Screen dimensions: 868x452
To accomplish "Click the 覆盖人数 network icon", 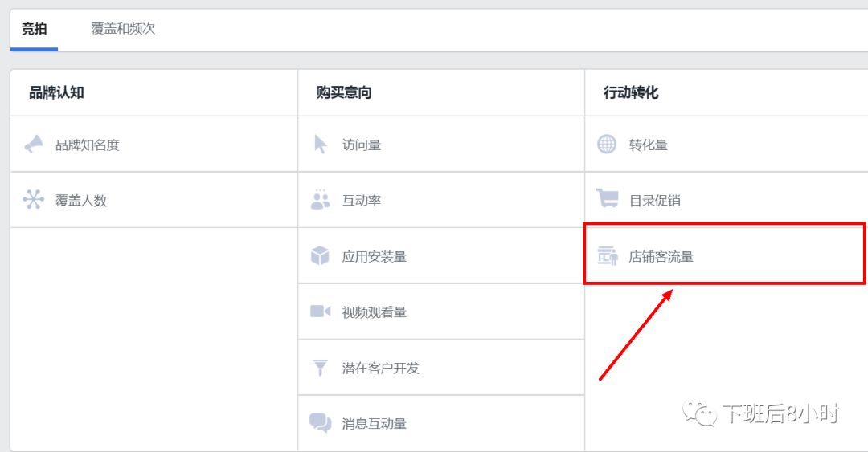I will (34, 200).
